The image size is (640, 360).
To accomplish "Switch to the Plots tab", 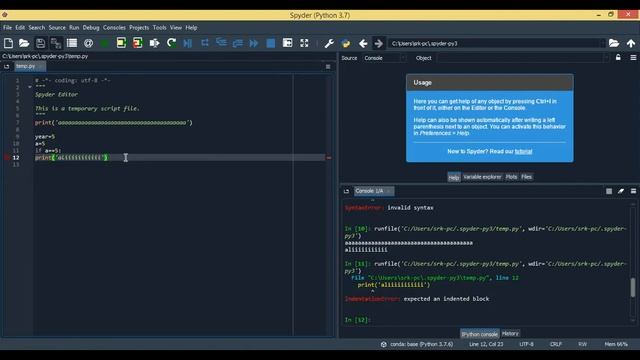I will (x=511, y=177).
